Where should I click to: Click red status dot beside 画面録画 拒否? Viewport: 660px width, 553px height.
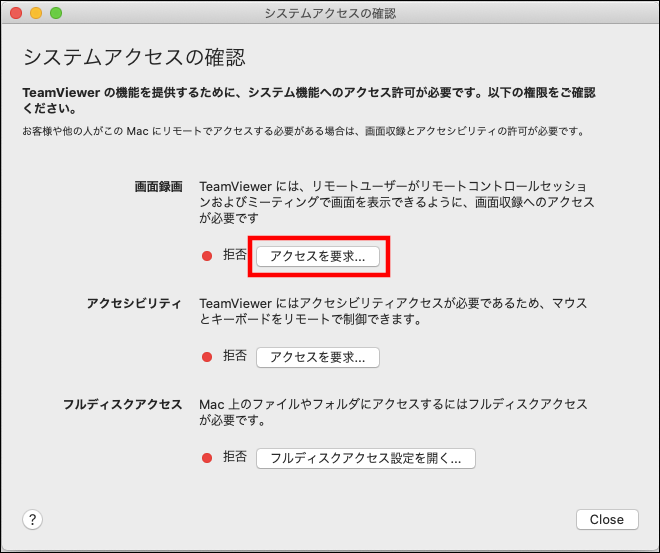[x=207, y=256]
